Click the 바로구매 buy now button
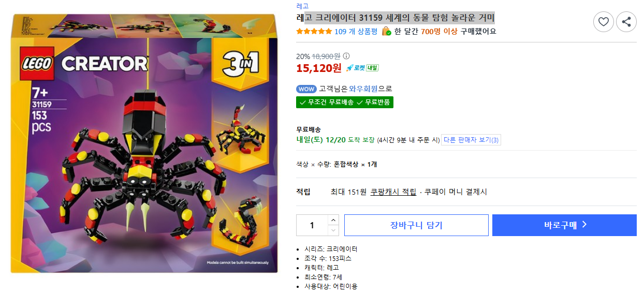644x292 pixels. 564,225
